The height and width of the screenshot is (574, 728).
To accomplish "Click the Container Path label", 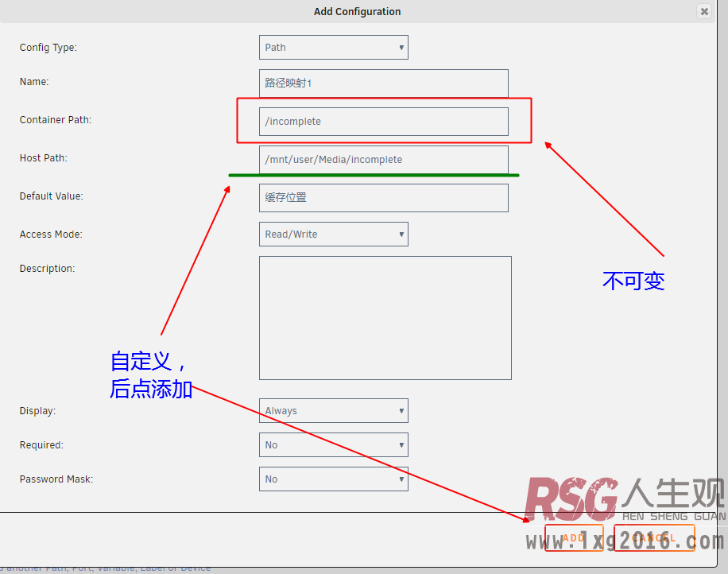I will click(x=56, y=120).
